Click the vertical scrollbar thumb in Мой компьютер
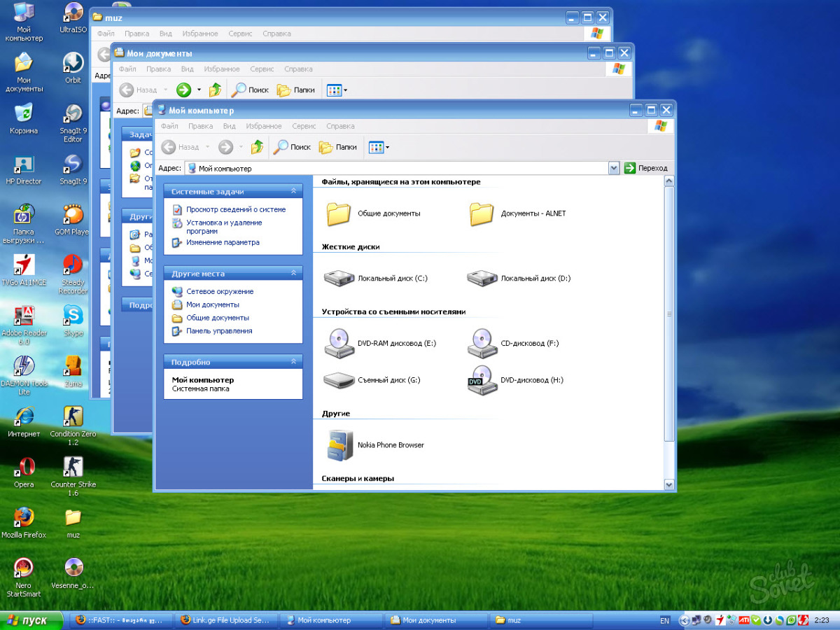 tap(669, 314)
